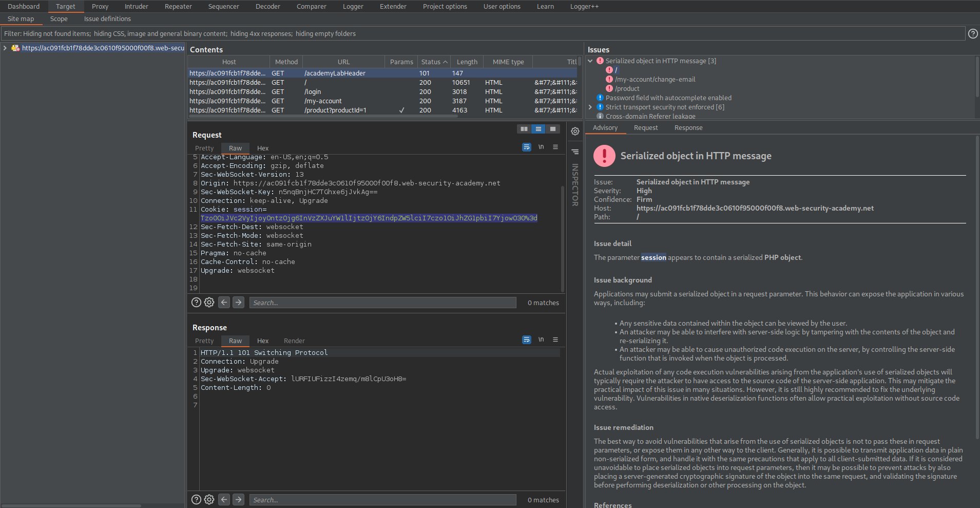Click the highlighted session cookie value
Screen dimensions: 980x508
[369, 218]
